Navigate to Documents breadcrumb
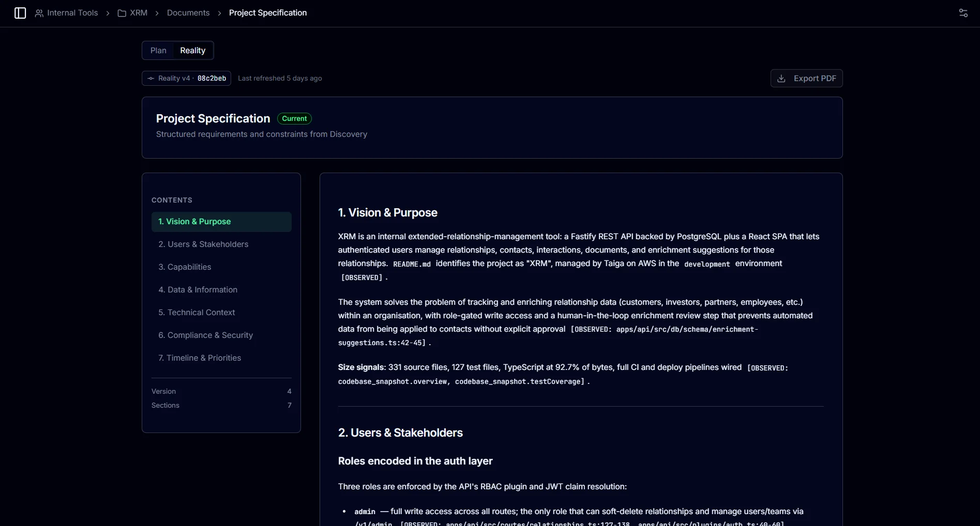This screenshot has height=526, width=980. [x=188, y=13]
